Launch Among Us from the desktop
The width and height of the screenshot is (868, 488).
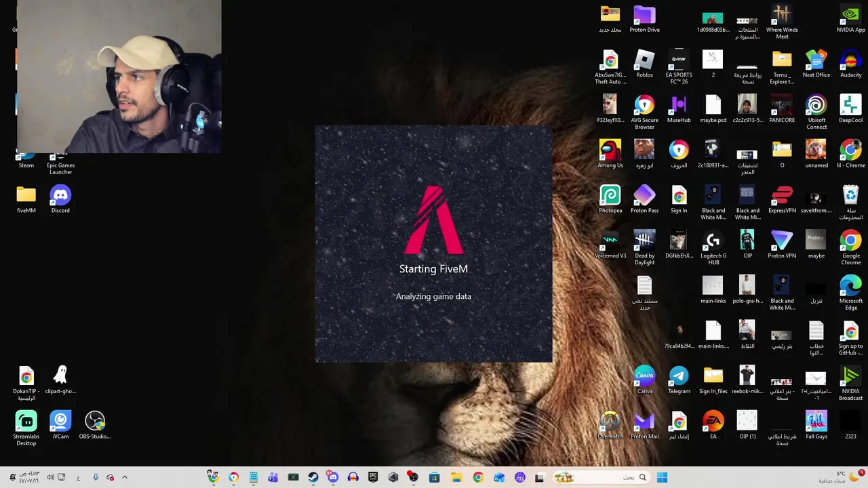point(610,155)
